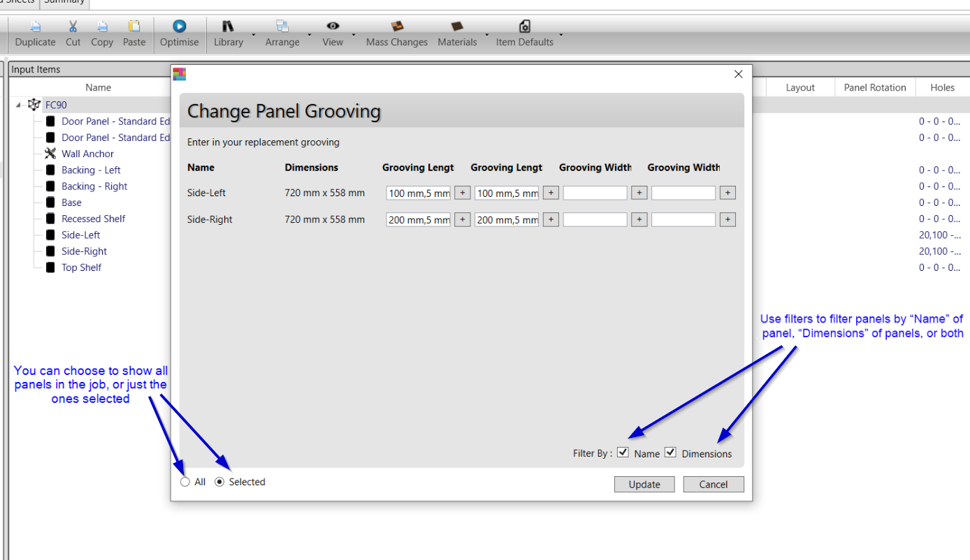This screenshot has height=560, width=970.
Task: Click the Update button
Action: [x=644, y=485]
